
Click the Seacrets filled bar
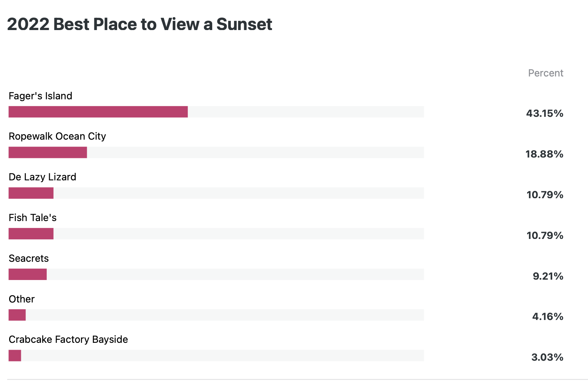pos(28,274)
